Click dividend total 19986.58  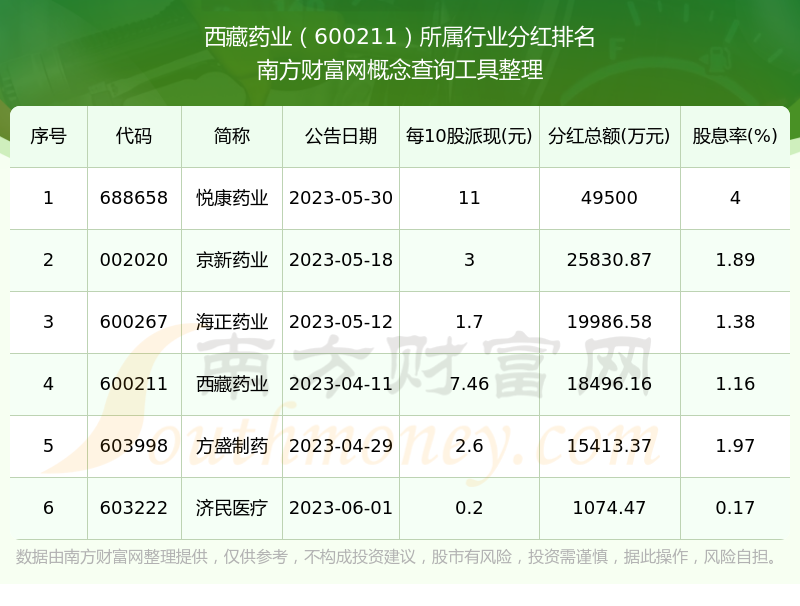click(609, 322)
